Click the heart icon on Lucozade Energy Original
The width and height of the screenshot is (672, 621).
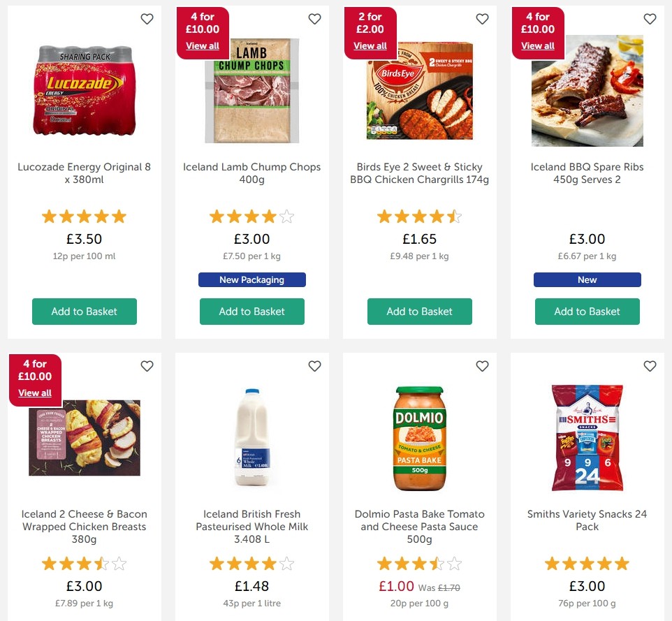147,19
